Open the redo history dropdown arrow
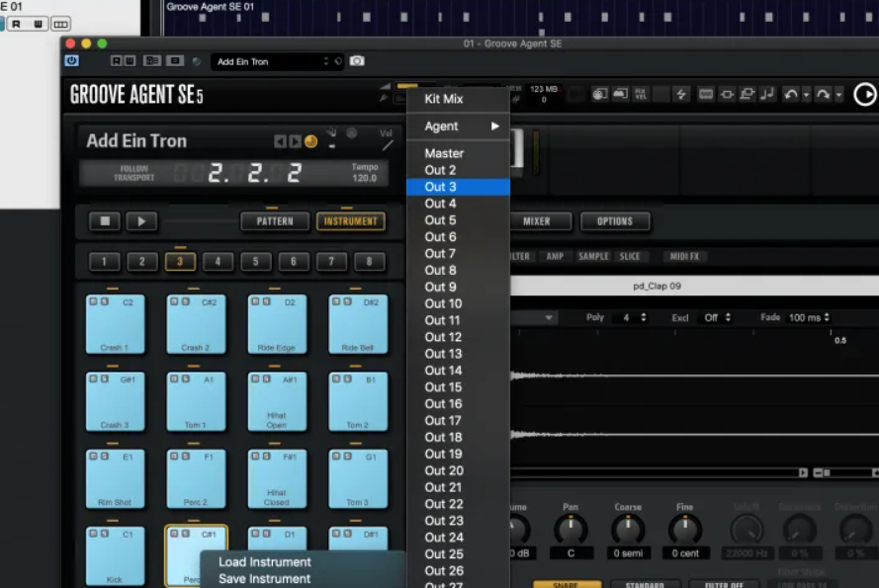879x588 pixels. 838,95
